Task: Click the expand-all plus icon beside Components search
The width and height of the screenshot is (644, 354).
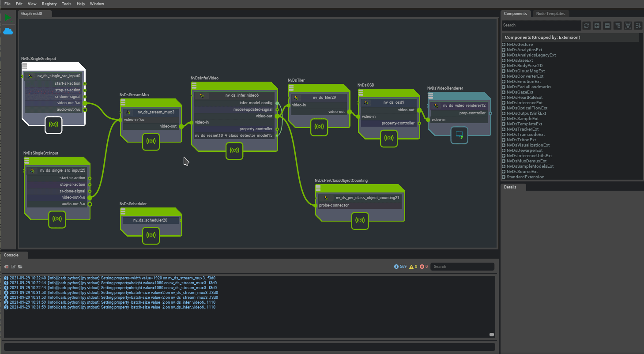Action: point(597,26)
